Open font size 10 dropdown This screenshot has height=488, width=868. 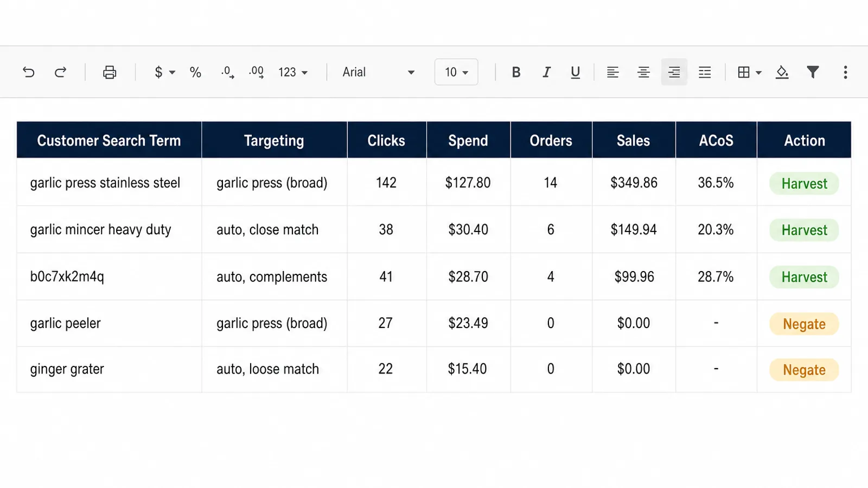point(456,72)
